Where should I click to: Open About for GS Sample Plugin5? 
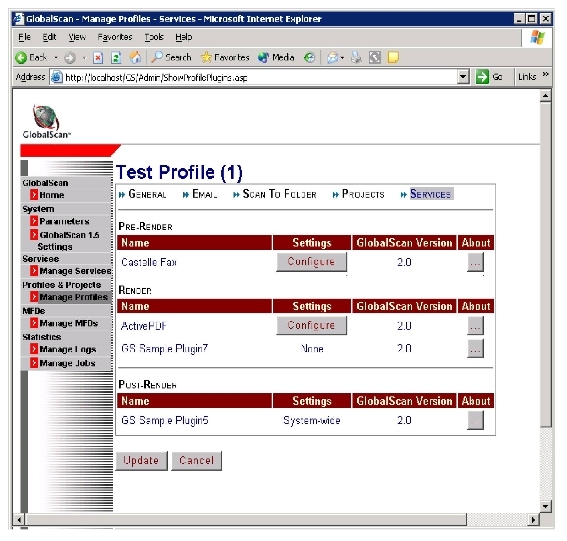[x=475, y=420]
